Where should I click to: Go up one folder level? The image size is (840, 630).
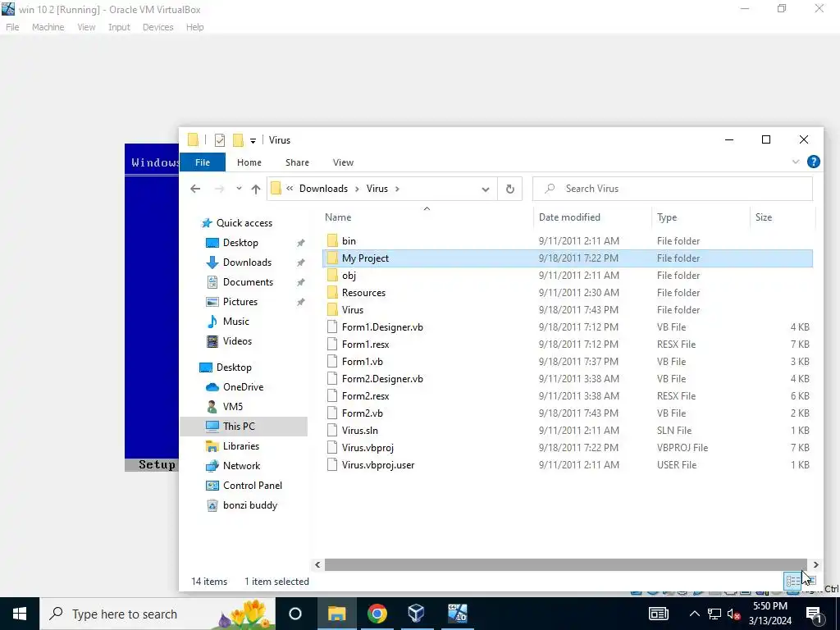[256, 189]
